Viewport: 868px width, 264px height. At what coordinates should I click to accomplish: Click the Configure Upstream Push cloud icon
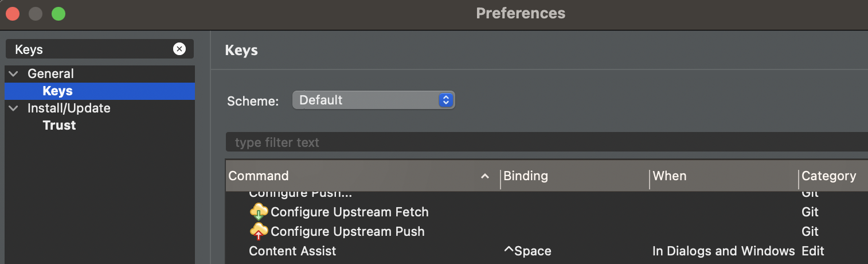259,231
